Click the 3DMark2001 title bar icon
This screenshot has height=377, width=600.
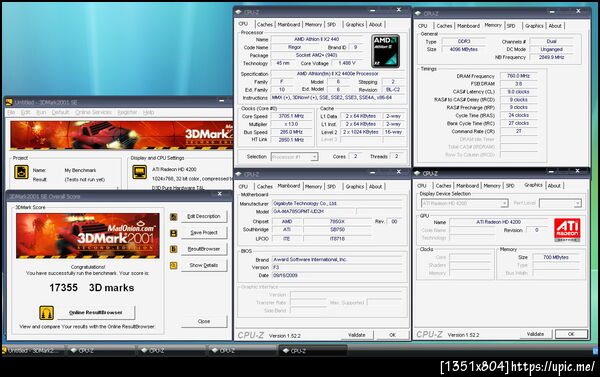coord(8,102)
